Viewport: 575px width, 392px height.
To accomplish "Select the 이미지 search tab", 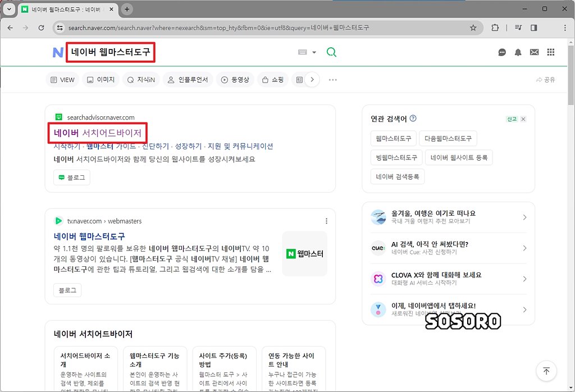I will [101, 80].
